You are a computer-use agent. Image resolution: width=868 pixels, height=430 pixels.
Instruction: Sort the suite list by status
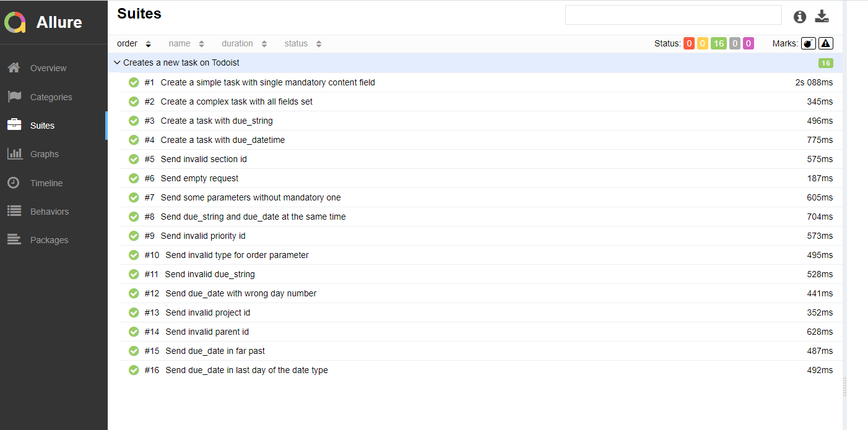pyautogui.click(x=303, y=43)
